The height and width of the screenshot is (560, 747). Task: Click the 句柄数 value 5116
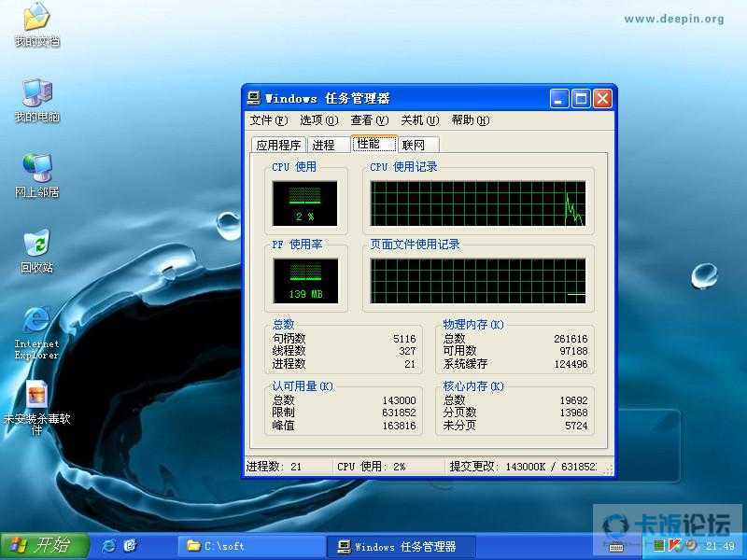pyautogui.click(x=404, y=339)
